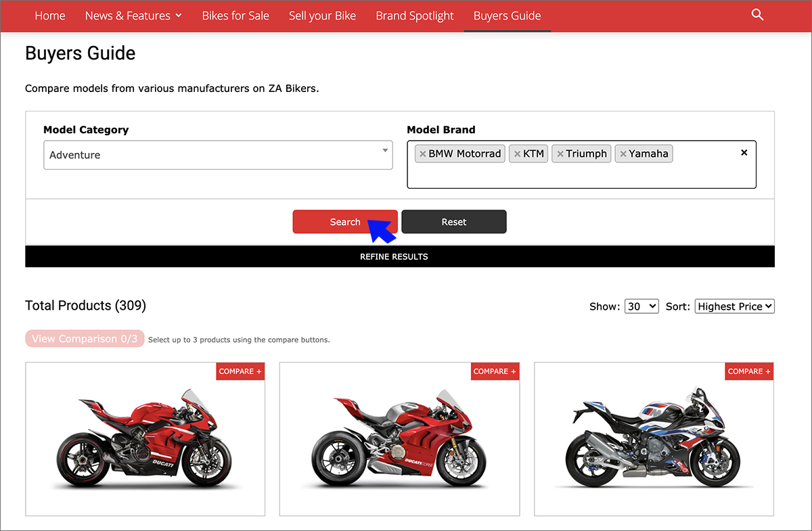Viewport: 812px width, 531px height.
Task: Add the red Ducati superbike to compare
Action: coord(240,371)
